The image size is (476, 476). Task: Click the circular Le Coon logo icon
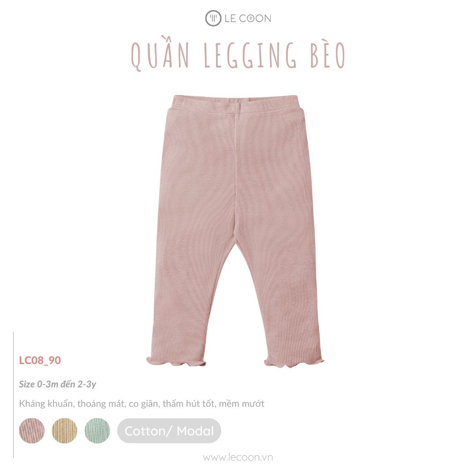[x=213, y=19]
